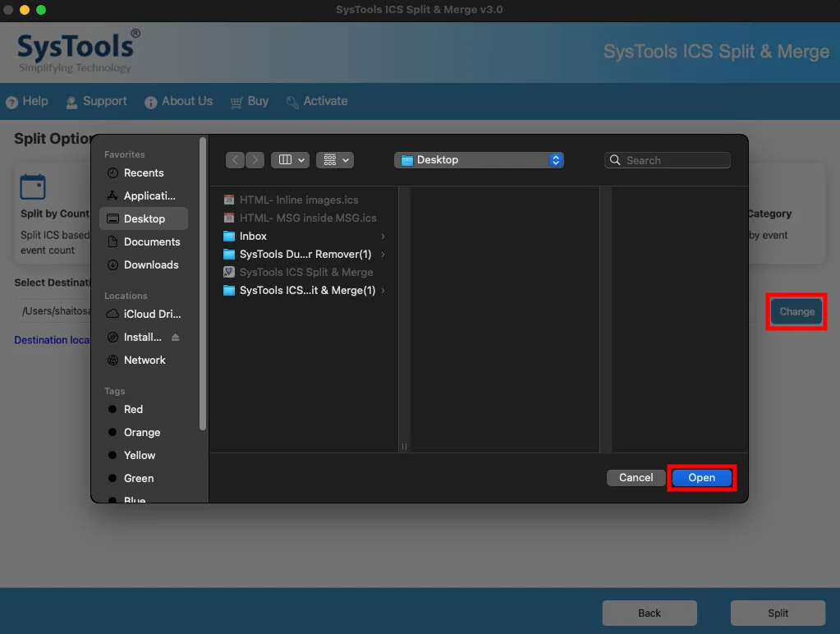Click the Search field in file dialog
The width and height of the screenshot is (840, 634).
click(x=668, y=160)
